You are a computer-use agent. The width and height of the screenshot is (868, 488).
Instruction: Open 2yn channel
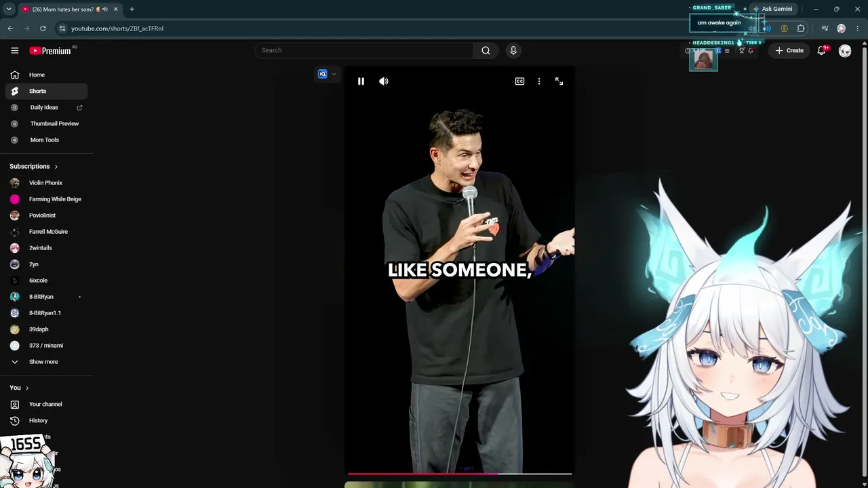(46, 264)
